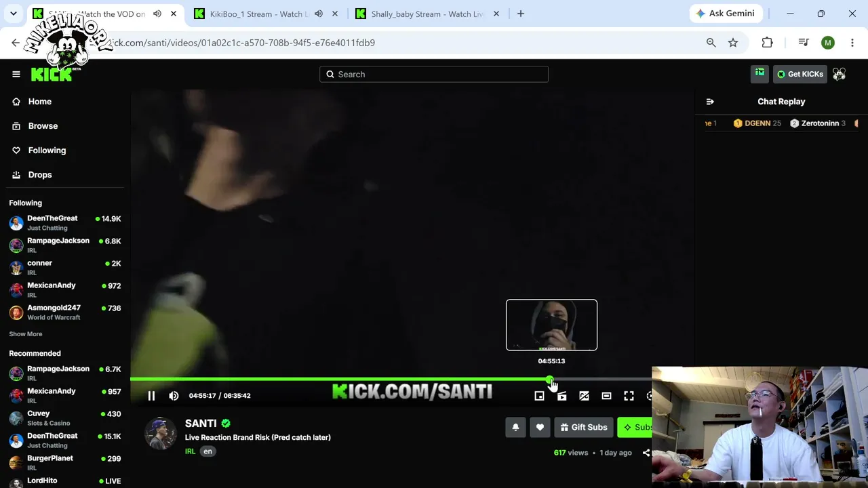Open a new browser tab
This screenshot has width=868, height=488.
(x=521, y=14)
